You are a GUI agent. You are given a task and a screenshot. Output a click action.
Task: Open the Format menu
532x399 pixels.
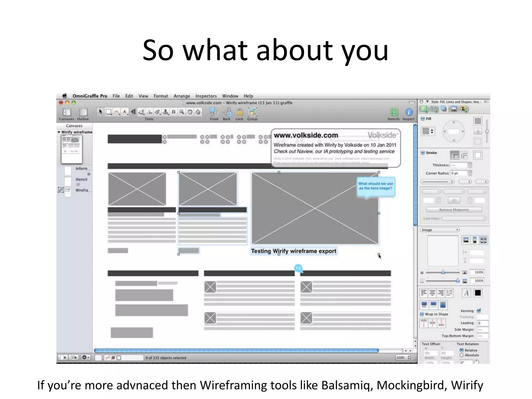click(161, 96)
